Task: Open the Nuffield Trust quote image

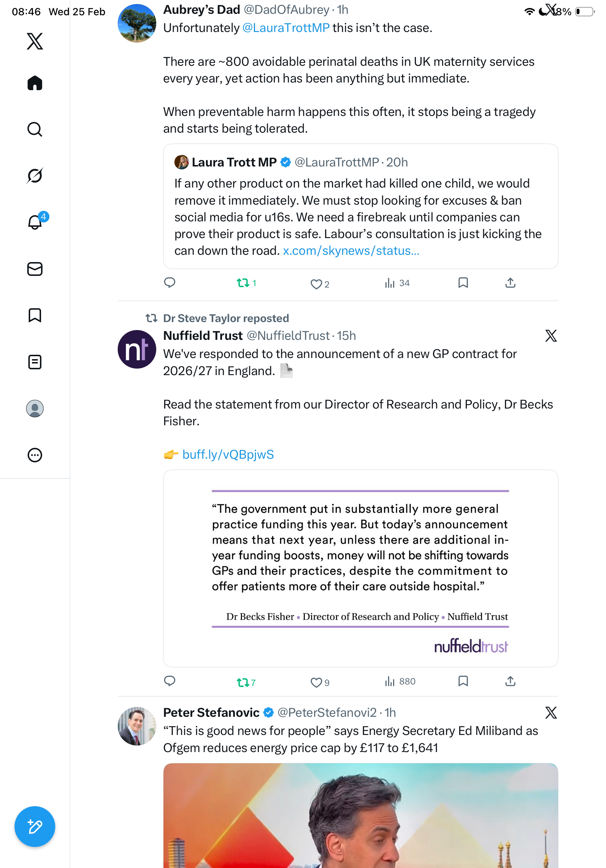Action: (x=360, y=568)
